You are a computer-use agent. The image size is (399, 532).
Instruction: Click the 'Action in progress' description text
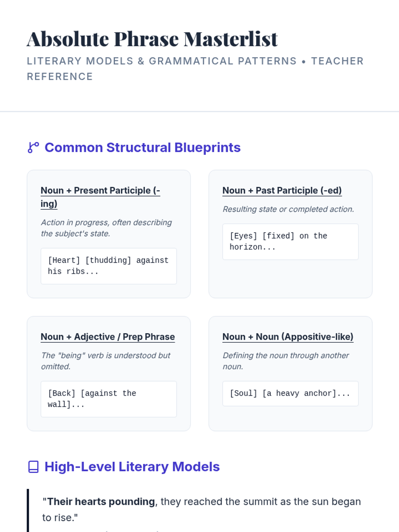[106, 228]
